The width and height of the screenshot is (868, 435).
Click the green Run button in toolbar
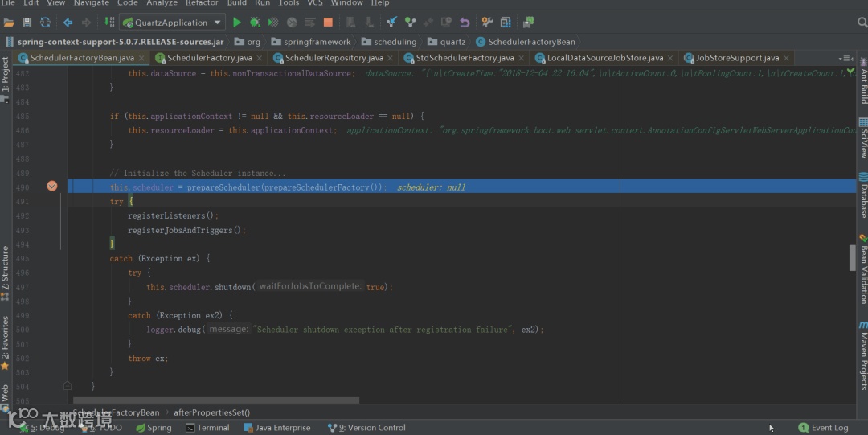coord(236,23)
